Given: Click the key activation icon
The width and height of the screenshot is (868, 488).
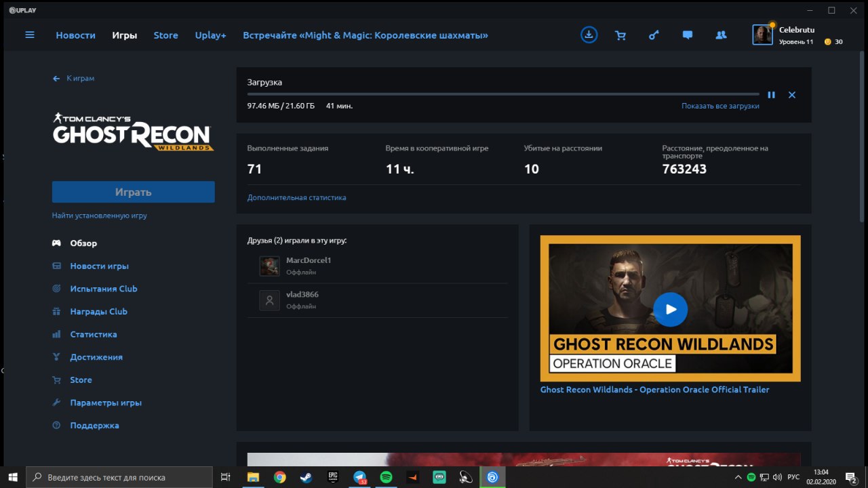Looking at the screenshot, I should point(654,35).
